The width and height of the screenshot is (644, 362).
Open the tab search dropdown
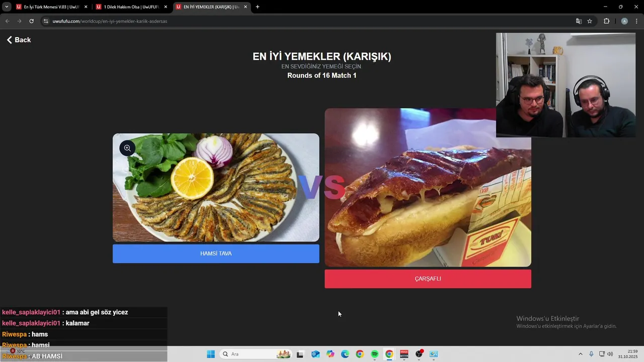(x=7, y=7)
